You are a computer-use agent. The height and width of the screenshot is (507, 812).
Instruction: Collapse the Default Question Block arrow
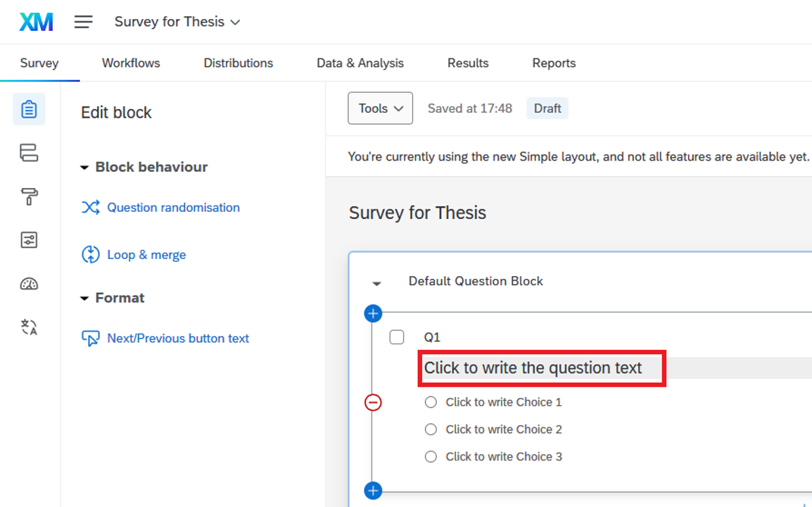(377, 283)
